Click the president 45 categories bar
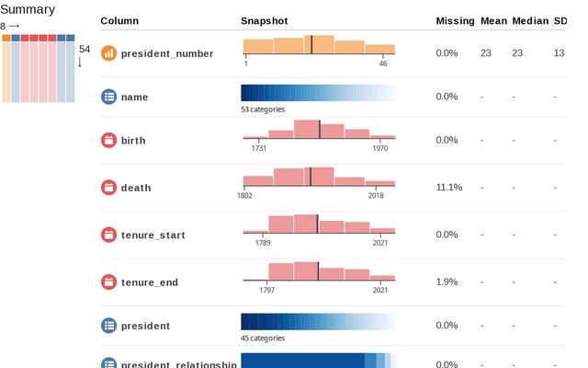This screenshot has width=588, height=368. click(x=319, y=322)
